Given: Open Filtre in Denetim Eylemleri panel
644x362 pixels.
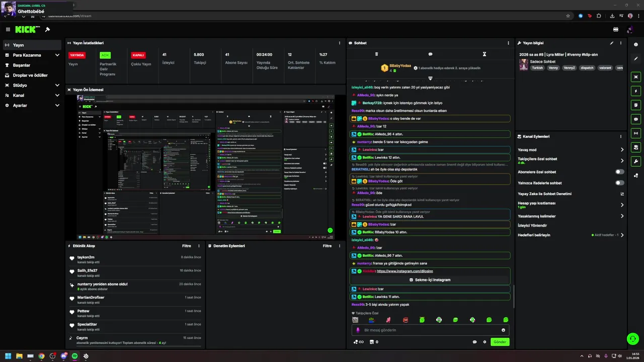Looking at the screenshot, I should pos(328,246).
